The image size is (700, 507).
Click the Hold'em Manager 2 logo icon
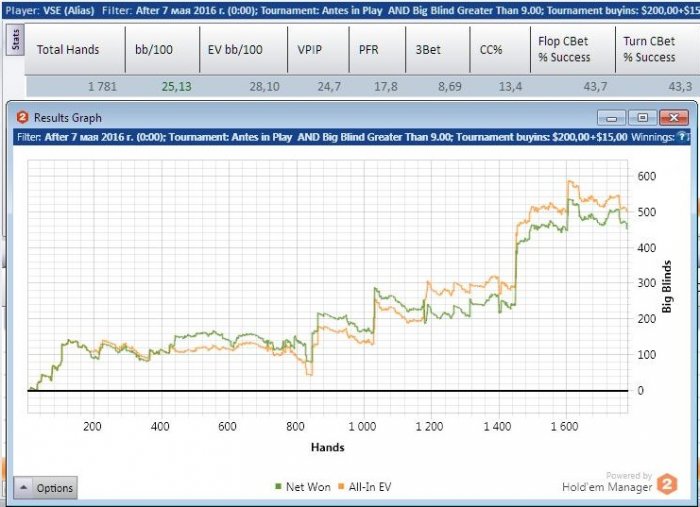(x=667, y=484)
